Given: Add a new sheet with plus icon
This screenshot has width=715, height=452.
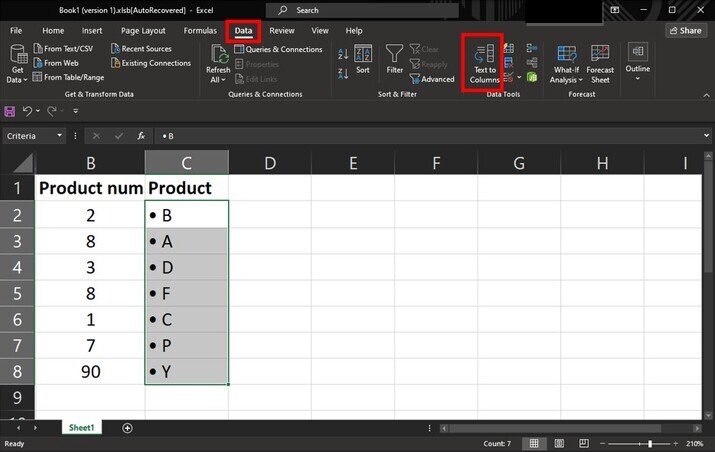Looking at the screenshot, I should 127,428.
